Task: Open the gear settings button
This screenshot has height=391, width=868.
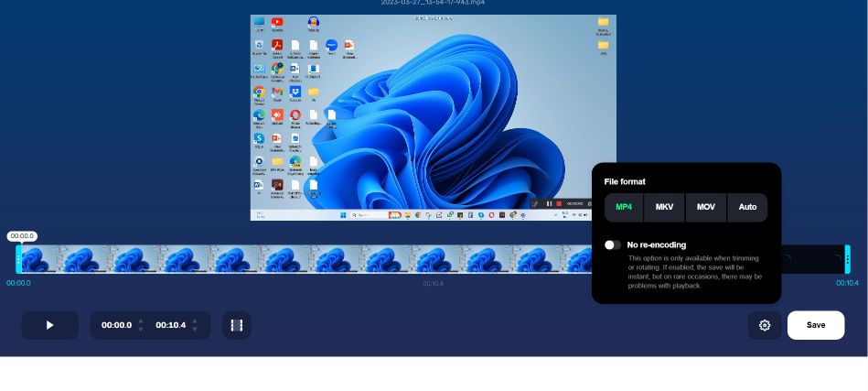Action: [765, 325]
